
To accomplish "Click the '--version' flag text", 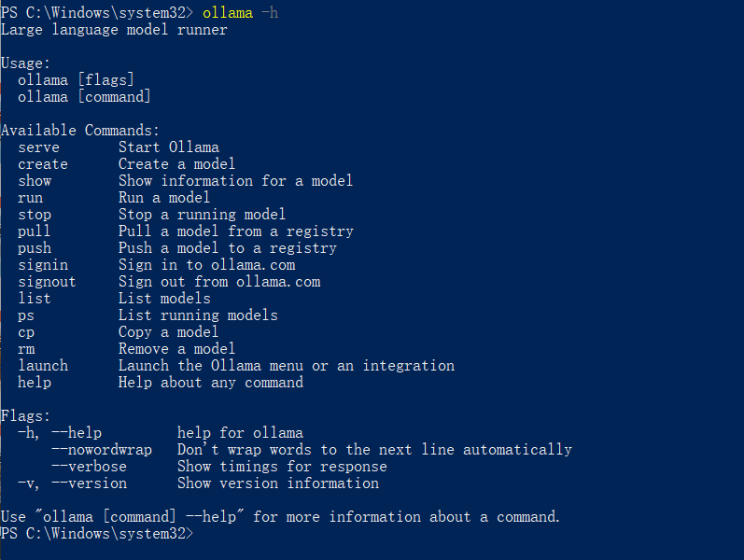I will pyautogui.click(x=89, y=483).
